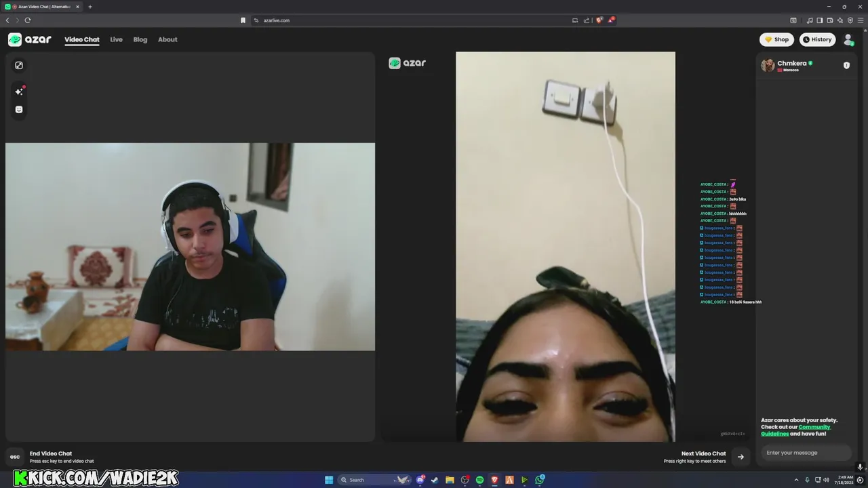The height and width of the screenshot is (488, 868).
Task: Open the Shop button
Action: coord(776,39)
